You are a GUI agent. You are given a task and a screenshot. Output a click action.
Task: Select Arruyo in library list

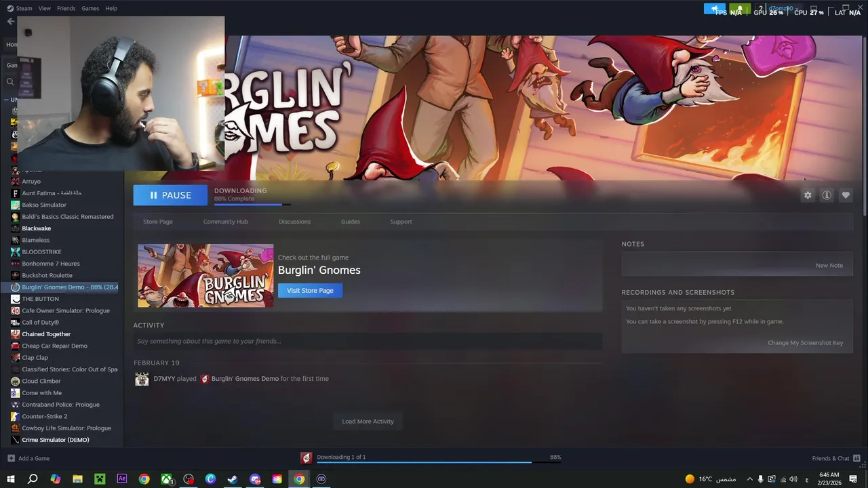click(x=31, y=182)
